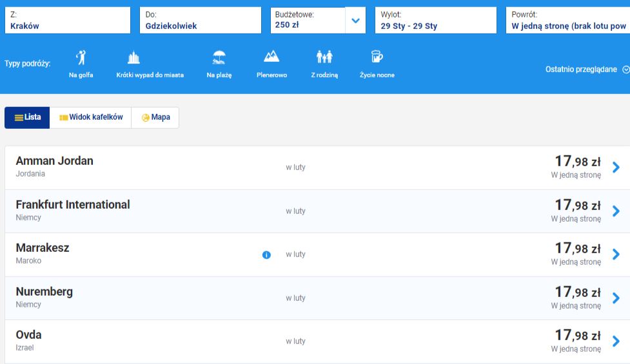The width and height of the screenshot is (630, 364).
Task: Edit the destination field Gdziekolwiek
Action: click(200, 21)
